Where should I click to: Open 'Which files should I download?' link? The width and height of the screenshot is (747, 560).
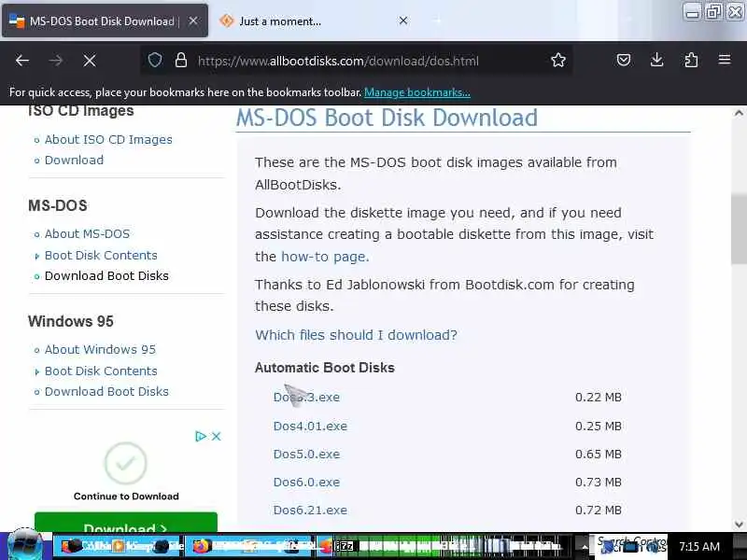coord(356,335)
